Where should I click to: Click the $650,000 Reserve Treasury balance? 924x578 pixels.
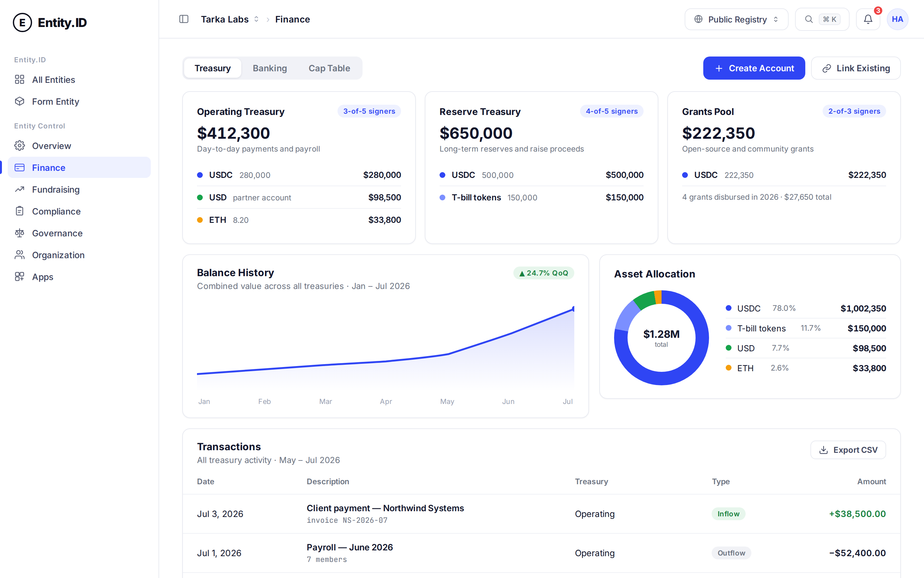click(x=476, y=133)
